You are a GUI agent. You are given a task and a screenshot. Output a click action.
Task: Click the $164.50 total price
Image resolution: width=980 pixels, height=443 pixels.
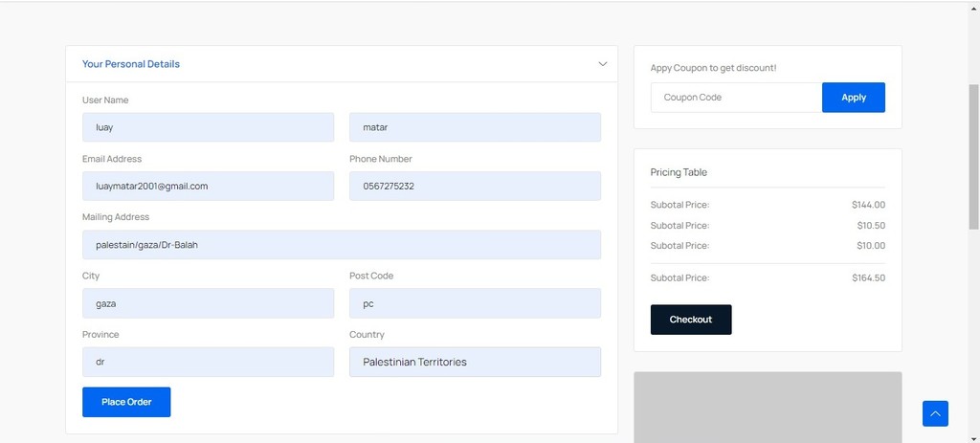tap(869, 278)
